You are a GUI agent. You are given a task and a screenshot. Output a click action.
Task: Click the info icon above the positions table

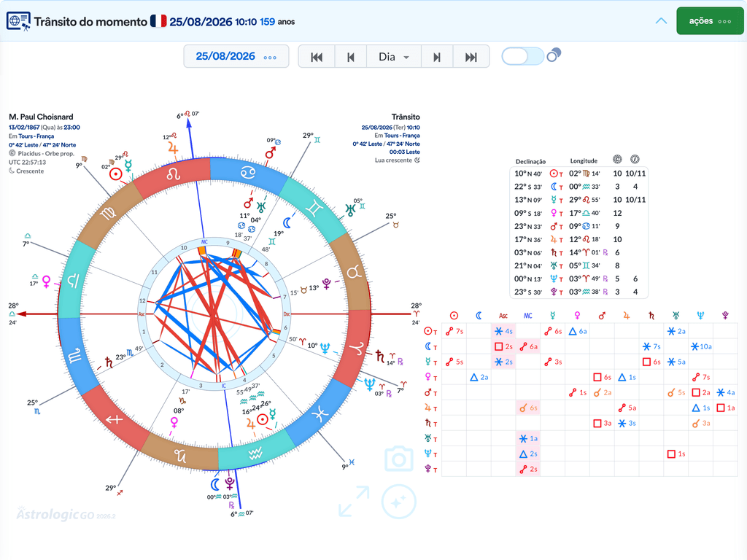click(x=635, y=160)
